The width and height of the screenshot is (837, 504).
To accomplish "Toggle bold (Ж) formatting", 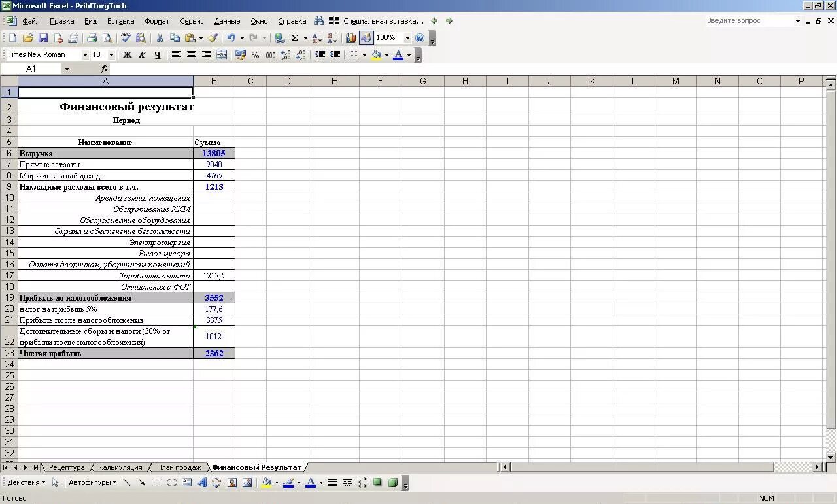I will [128, 55].
